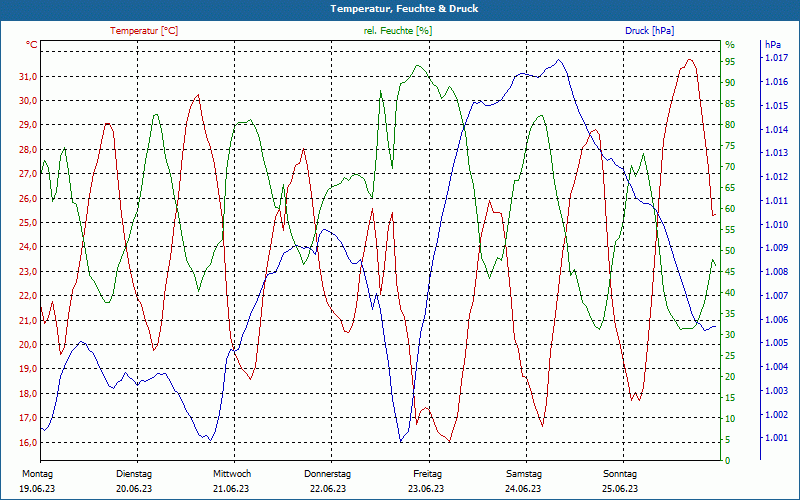Click the '1.013' pressure axis value
Screen dimensions: 800x500
(776, 153)
